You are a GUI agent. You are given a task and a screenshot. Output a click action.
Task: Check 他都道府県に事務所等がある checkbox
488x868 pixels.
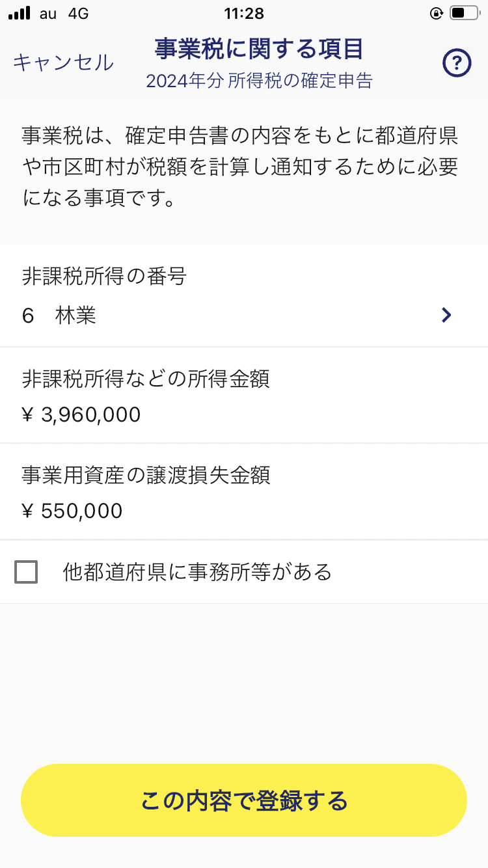click(x=26, y=572)
